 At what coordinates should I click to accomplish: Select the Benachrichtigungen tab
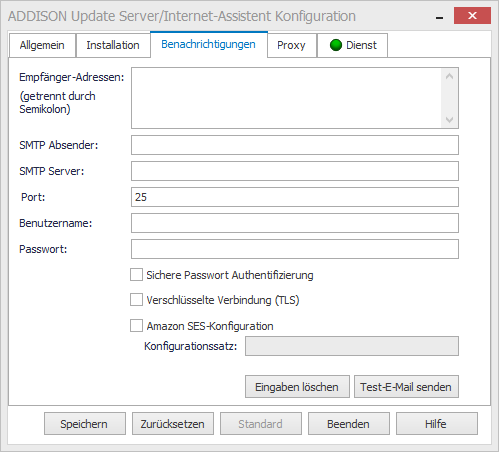pyautogui.click(x=209, y=44)
